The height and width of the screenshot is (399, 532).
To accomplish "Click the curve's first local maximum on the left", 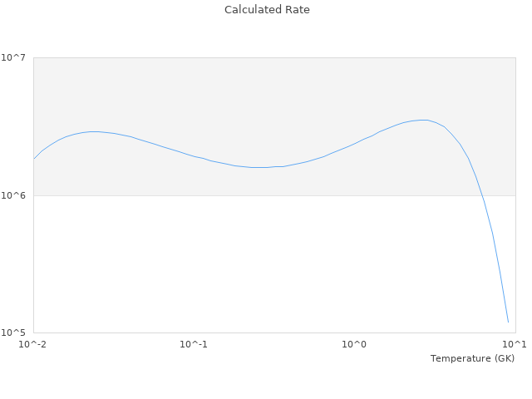I will pos(93,131).
